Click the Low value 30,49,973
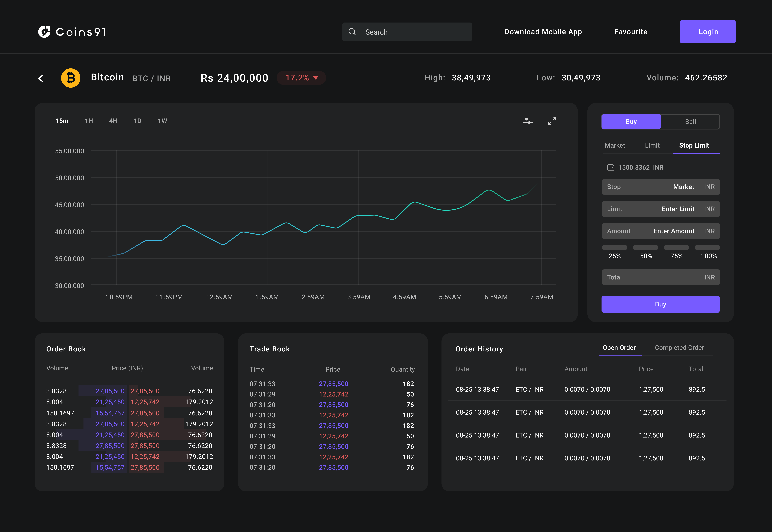The height and width of the screenshot is (532, 772). [581, 78]
